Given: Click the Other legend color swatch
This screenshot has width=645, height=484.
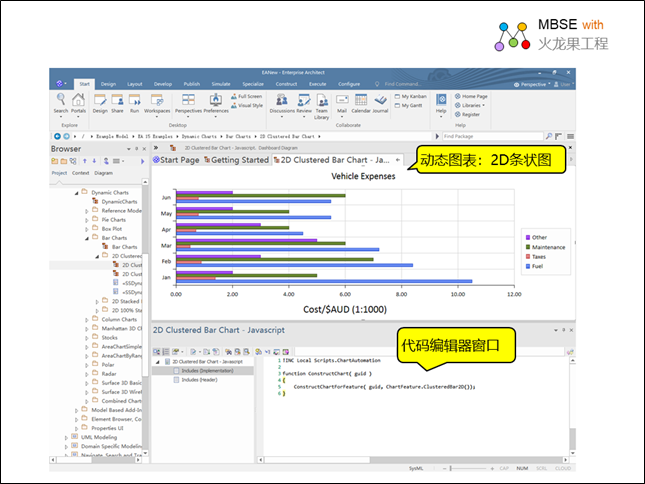Looking at the screenshot, I should pyautogui.click(x=528, y=237).
